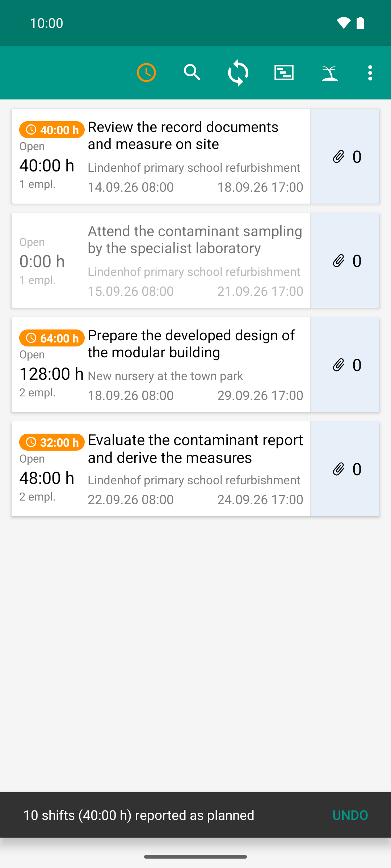Open task Evaluate the contaminant report
391x868 pixels.
(161, 469)
